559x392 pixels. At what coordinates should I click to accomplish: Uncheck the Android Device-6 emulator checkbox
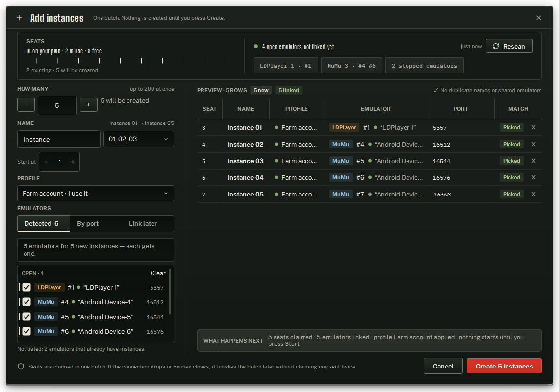26,331
